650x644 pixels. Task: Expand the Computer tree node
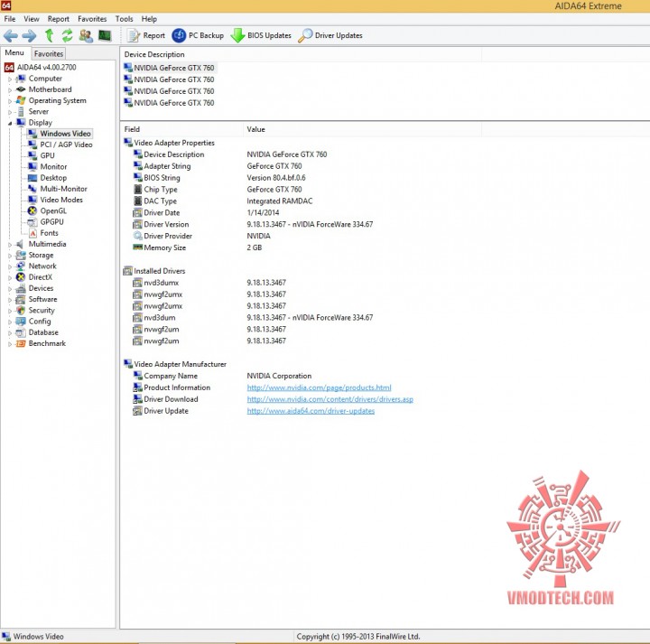click(10, 79)
